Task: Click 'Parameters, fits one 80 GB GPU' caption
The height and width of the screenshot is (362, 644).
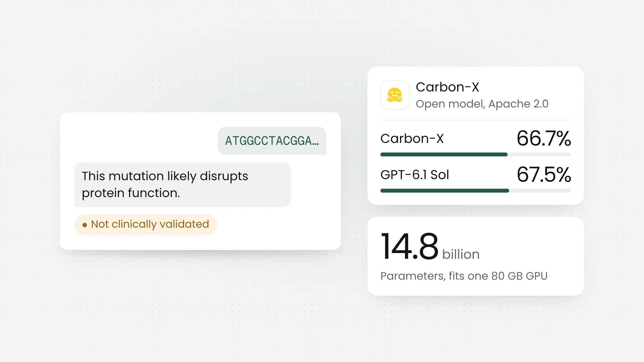Action: (x=464, y=276)
